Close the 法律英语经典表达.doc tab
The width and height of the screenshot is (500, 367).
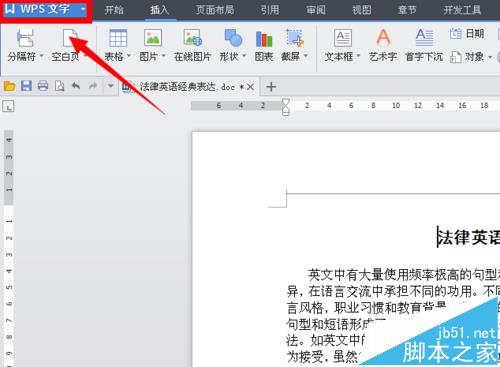coord(250,87)
